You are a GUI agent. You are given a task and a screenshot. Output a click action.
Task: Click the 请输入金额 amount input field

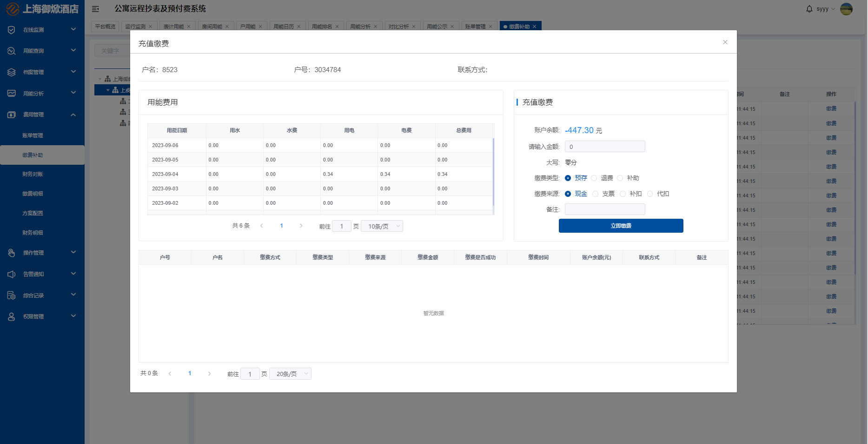(x=604, y=147)
